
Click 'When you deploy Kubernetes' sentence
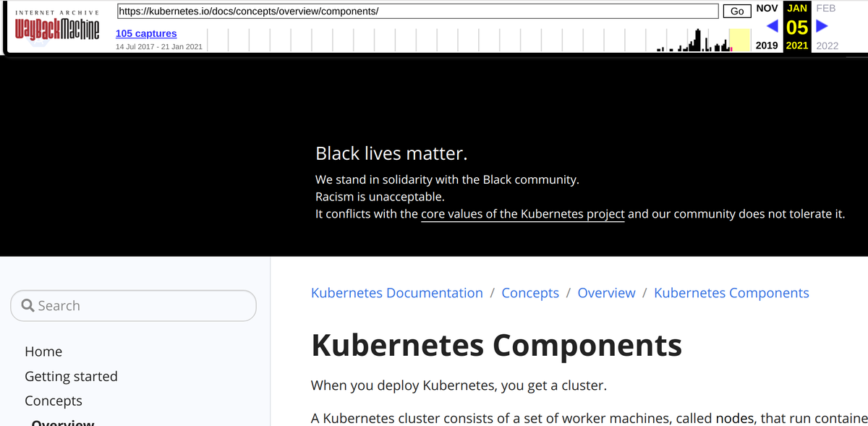pos(459,385)
